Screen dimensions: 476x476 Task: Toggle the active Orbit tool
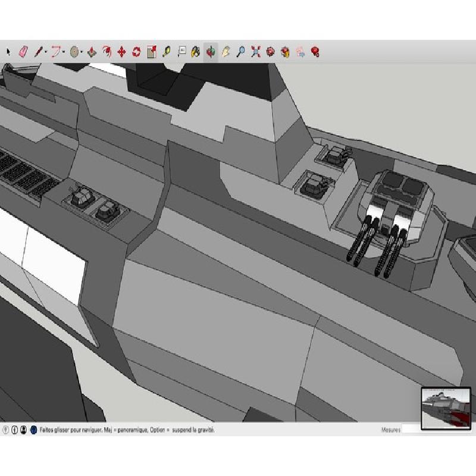point(211,52)
